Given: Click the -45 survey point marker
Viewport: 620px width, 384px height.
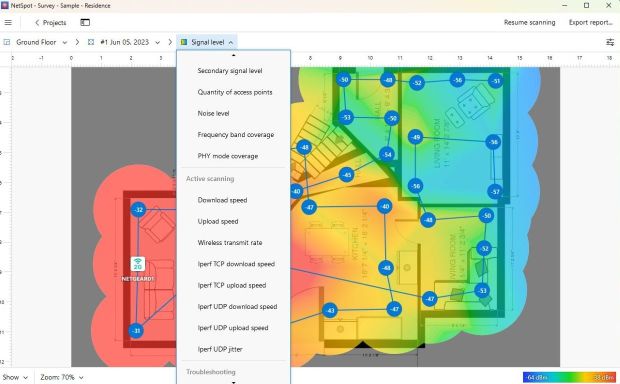Looking at the screenshot, I should tap(346, 174).
